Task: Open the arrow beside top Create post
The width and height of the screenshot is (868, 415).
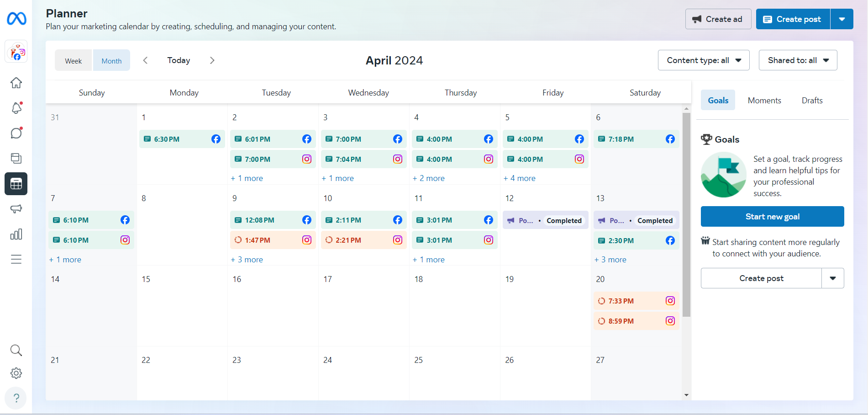Action: (x=842, y=19)
